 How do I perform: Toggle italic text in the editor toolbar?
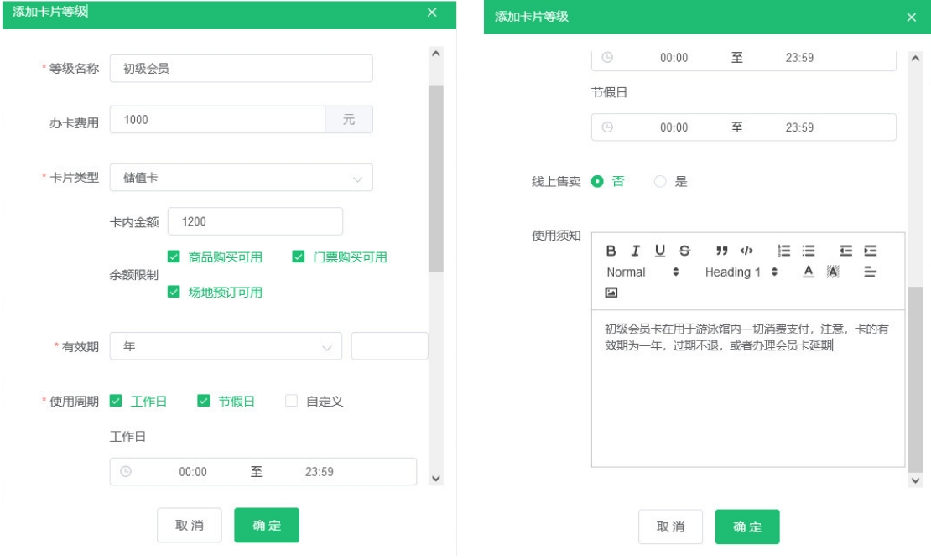tap(635, 251)
